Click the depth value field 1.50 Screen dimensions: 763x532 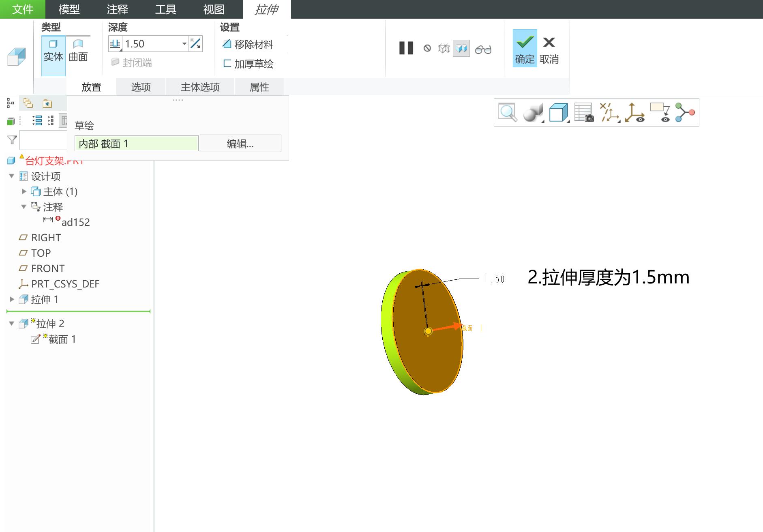tap(151, 44)
